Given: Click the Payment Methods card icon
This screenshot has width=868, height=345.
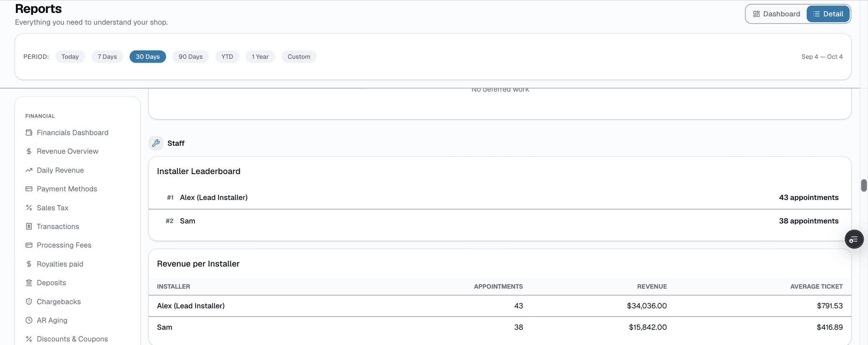Looking at the screenshot, I should pos(29,189).
